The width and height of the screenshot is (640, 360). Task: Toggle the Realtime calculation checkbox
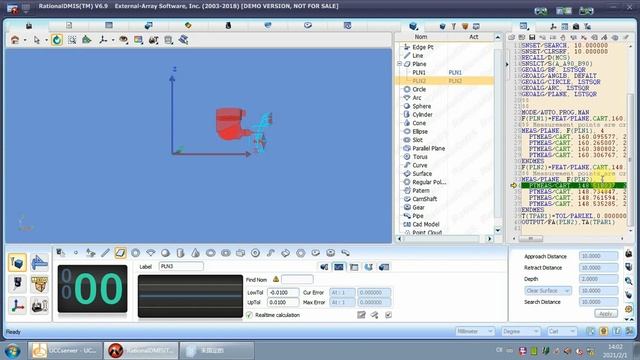[x=249, y=315]
